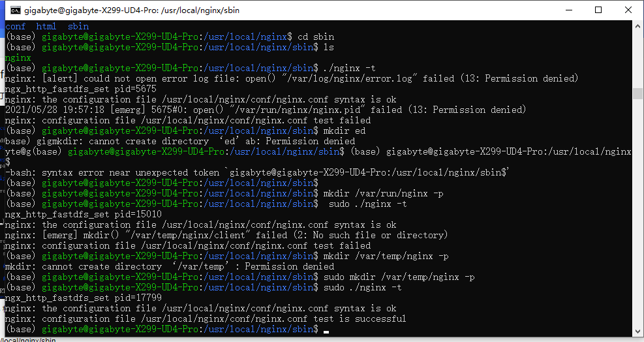Click the 'mkdir /var/run/nginx -p' command
This screenshot has height=342, width=644.
tap(384, 193)
